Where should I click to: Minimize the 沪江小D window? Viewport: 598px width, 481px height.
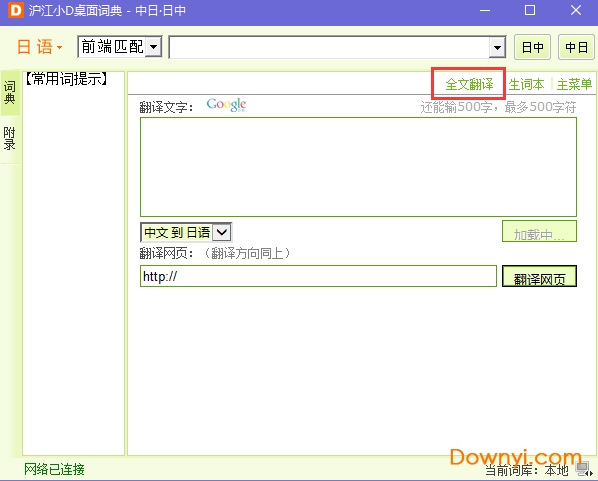tap(485, 10)
